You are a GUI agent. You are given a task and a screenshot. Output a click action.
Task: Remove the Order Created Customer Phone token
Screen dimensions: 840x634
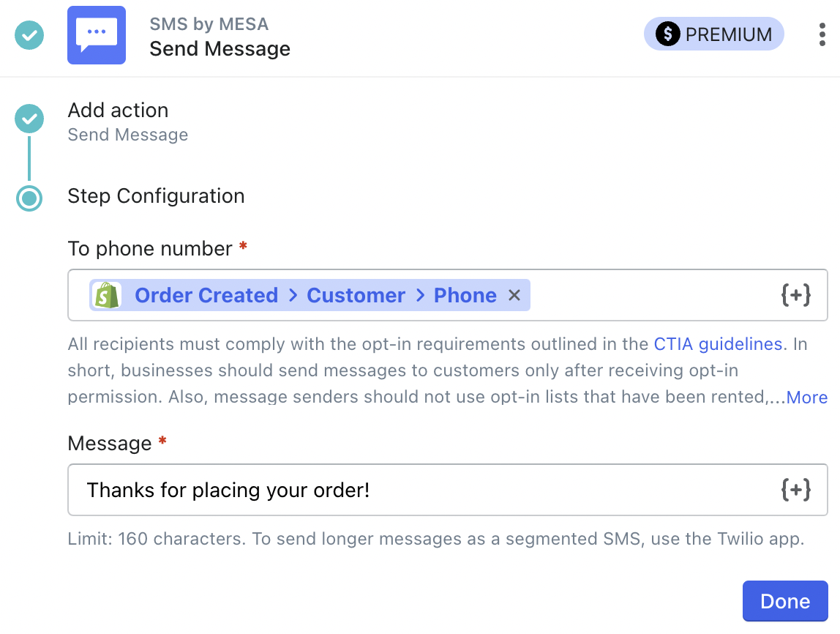(514, 295)
